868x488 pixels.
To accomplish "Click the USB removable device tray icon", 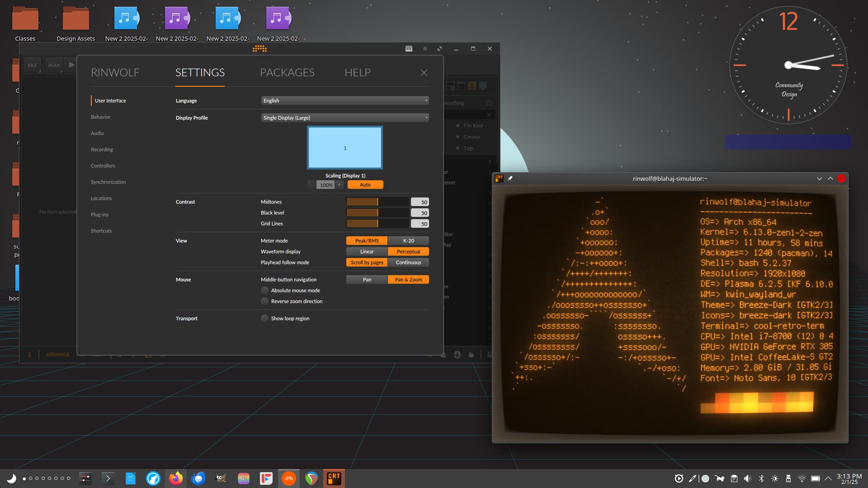I will 788,479.
